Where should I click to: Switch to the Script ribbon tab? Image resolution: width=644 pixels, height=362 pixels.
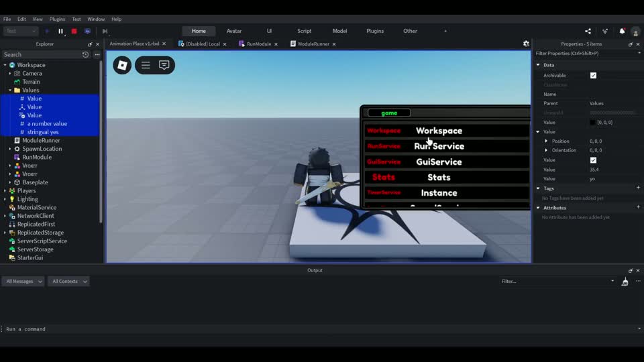click(x=305, y=32)
